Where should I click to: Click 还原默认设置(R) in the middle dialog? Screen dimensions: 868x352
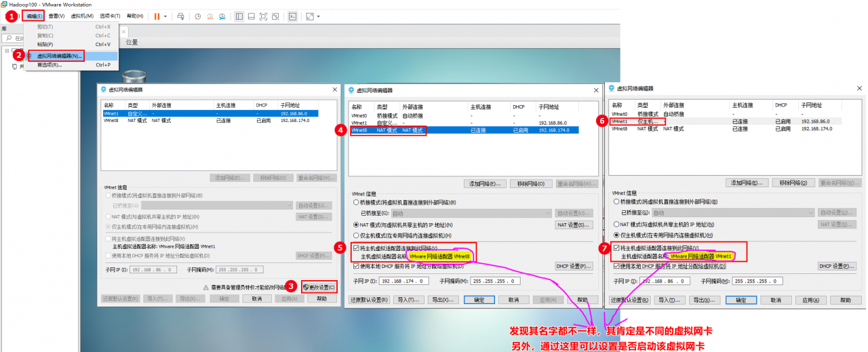pos(369,299)
